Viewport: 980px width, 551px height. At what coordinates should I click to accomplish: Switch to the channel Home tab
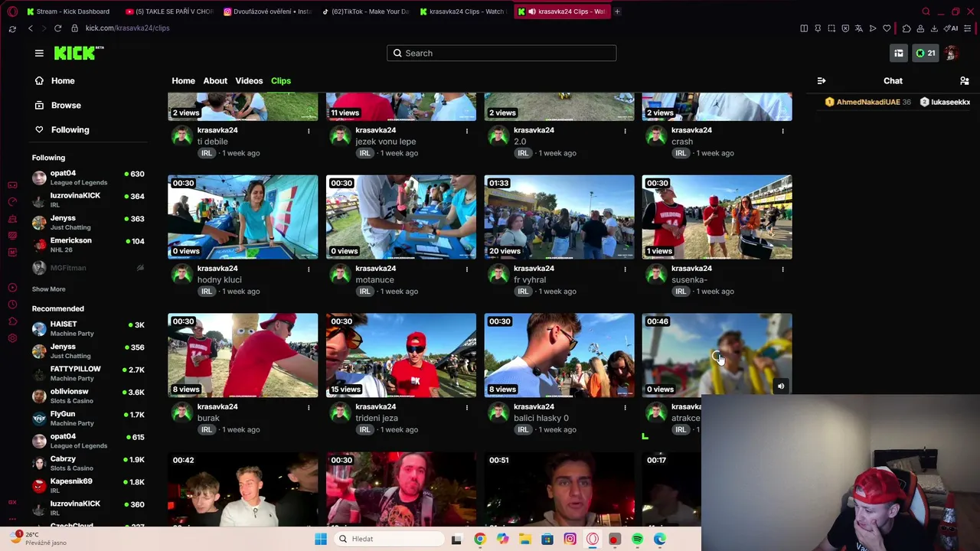pyautogui.click(x=183, y=80)
